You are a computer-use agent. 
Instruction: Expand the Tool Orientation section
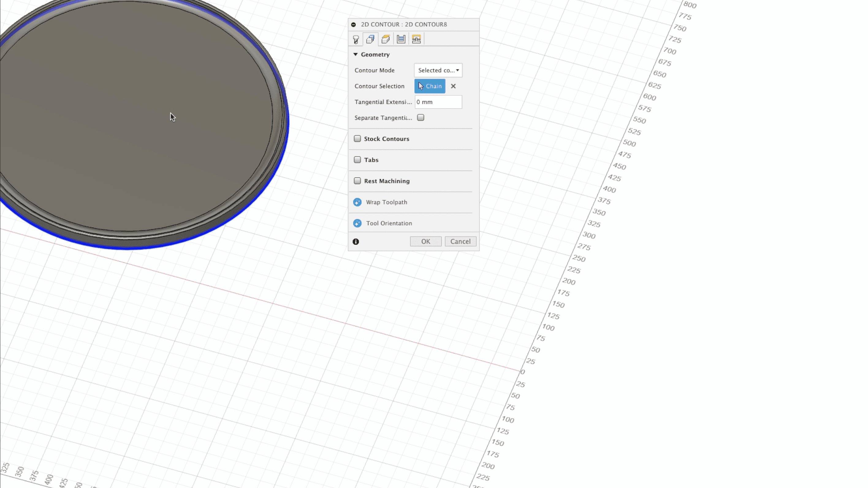pyautogui.click(x=357, y=223)
